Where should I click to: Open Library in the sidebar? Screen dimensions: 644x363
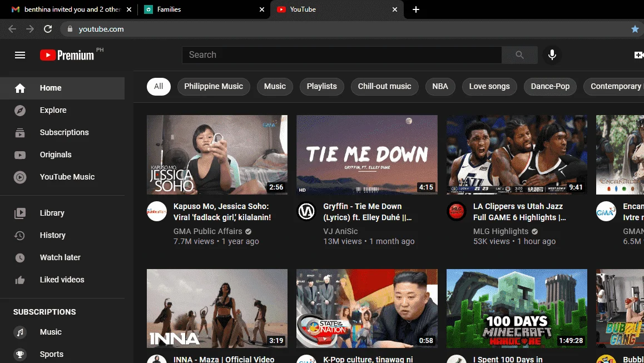pos(62,213)
